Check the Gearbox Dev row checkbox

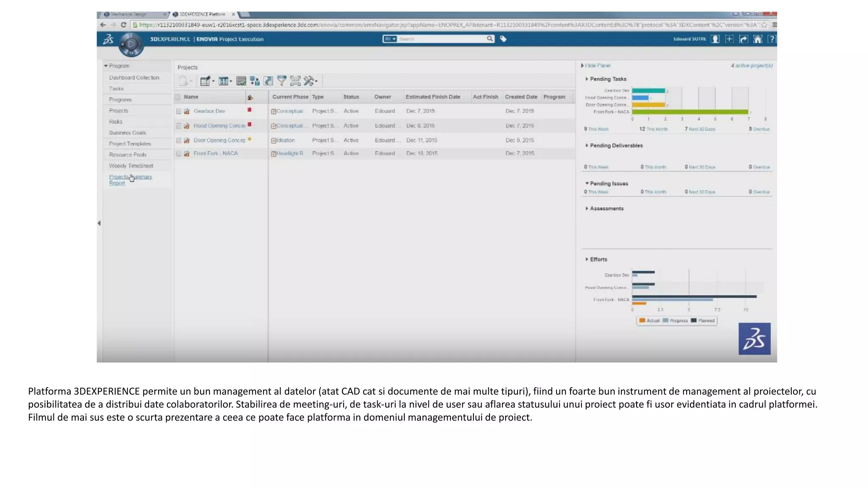point(178,111)
